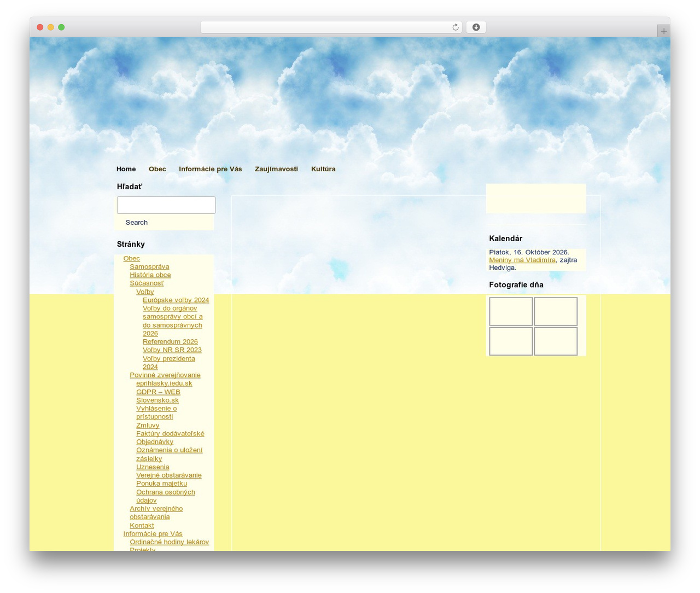The height and width of the screenshot is (593, 700).
Task: Open the bottom-left Fotografie dňa thumbnail
Action: pos(511,341)
